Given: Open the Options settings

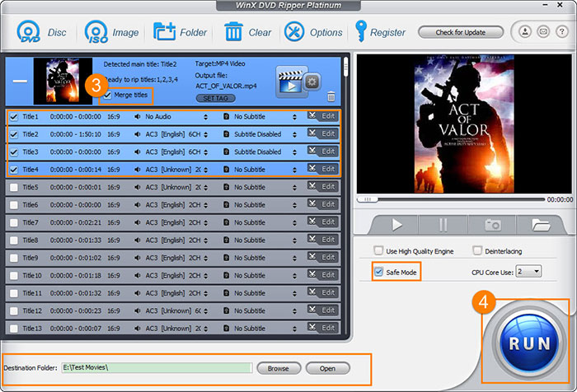Looking at the screenshot, I should tap(313, 32).
